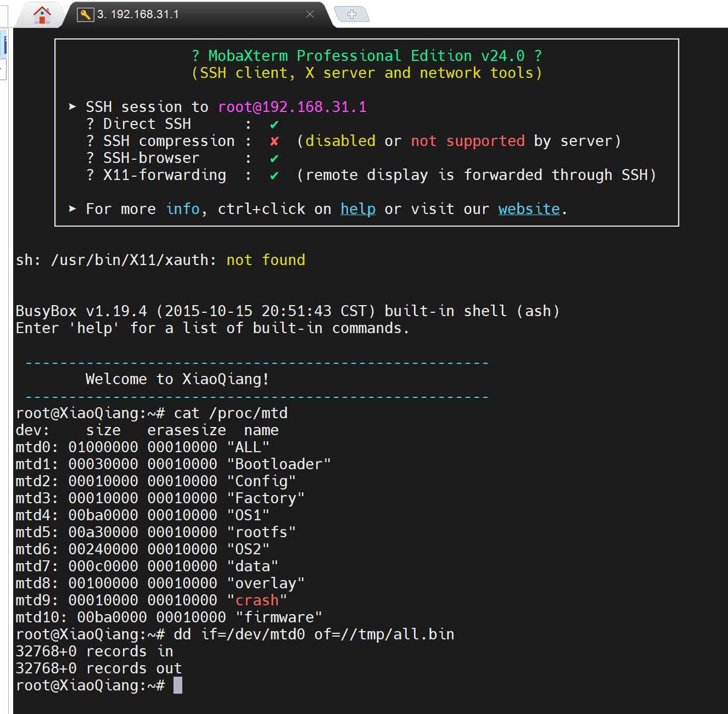Click the green checkmark beside SSH-browser

tap(275, 159)
